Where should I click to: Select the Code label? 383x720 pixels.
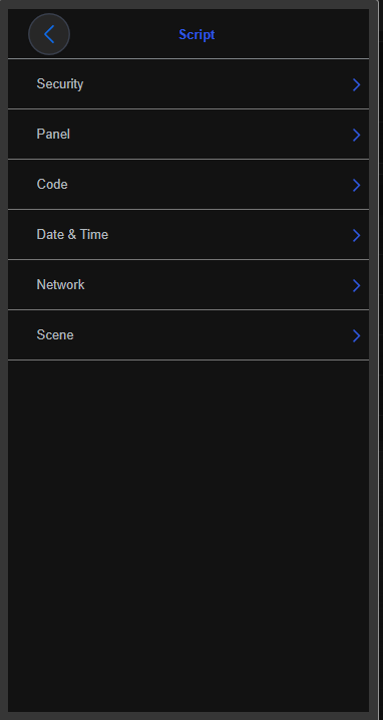click(52, 184)
